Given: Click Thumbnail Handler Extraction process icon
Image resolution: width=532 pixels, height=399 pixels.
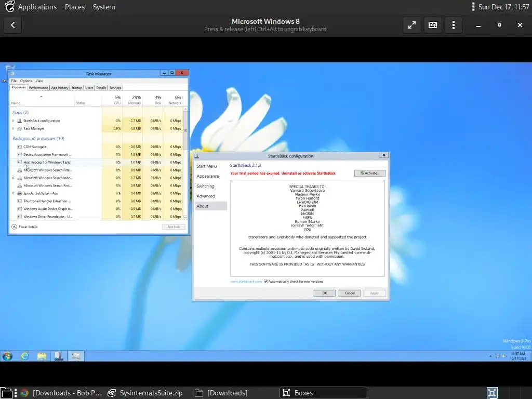Looking at the screenshot, I should [20, 201].
